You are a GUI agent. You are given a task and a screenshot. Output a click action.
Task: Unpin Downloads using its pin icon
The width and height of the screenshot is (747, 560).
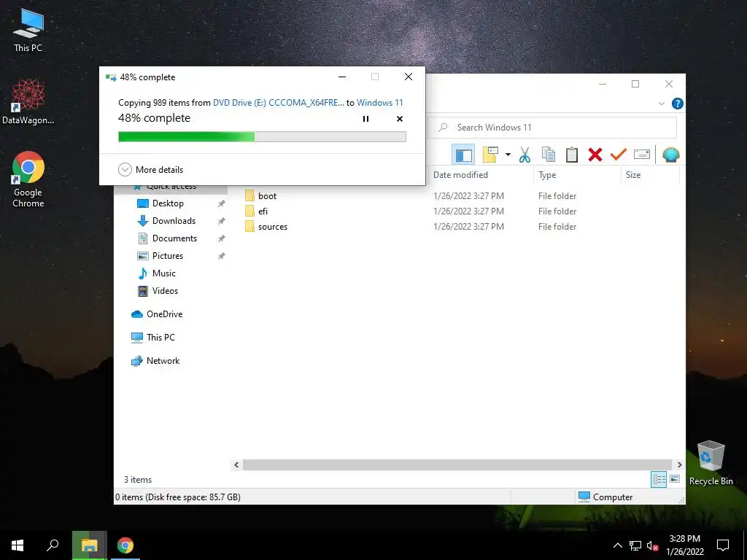pos(222,222)
